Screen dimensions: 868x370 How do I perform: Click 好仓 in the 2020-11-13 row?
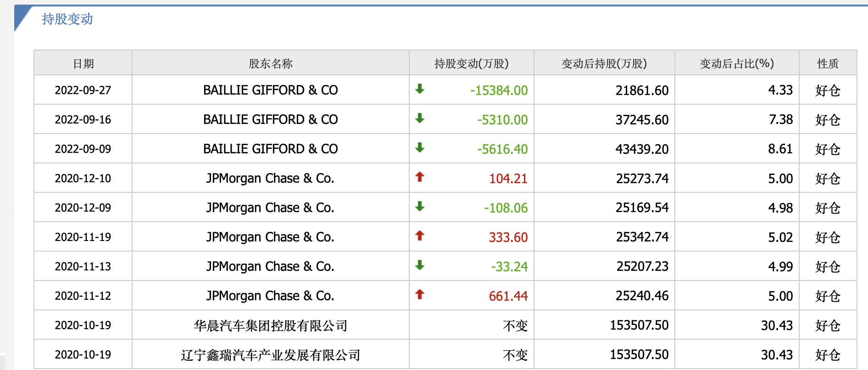pyautogui.click(x=828, y=267)
